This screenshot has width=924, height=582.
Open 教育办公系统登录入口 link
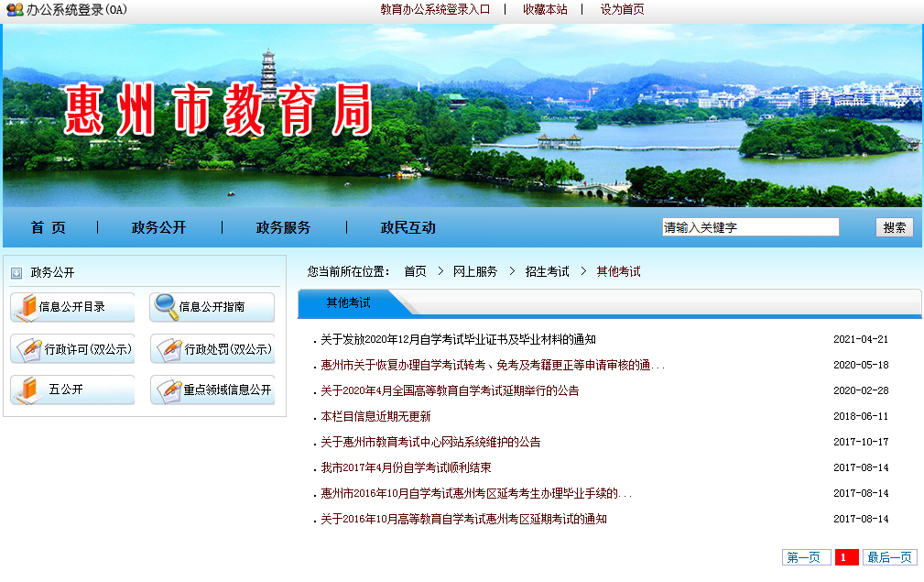[435, 9]
